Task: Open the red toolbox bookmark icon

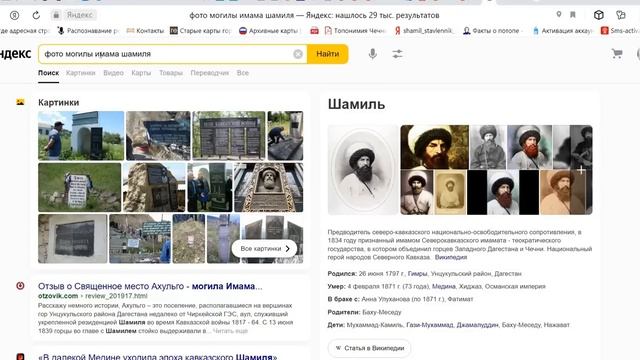Action: pos(314,31)
